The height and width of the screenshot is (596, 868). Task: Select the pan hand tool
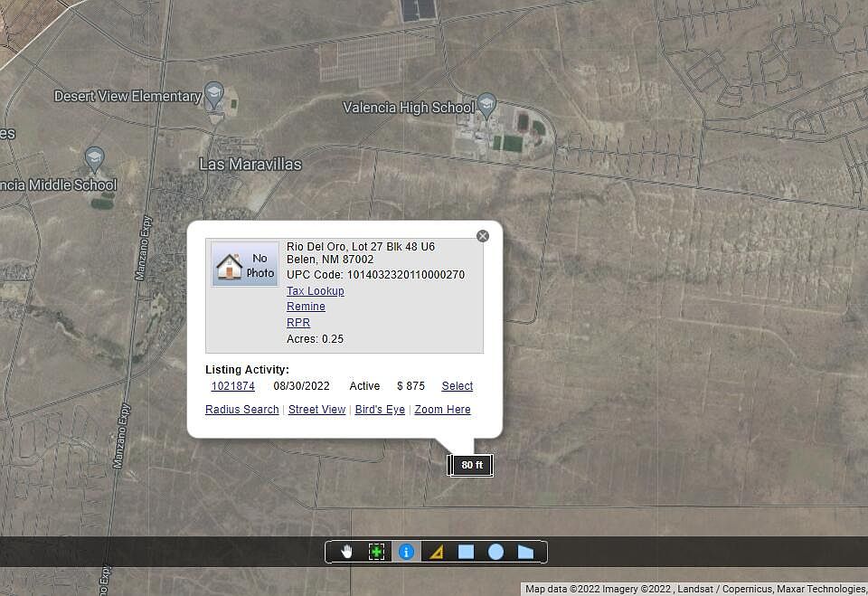click(347, 552)
